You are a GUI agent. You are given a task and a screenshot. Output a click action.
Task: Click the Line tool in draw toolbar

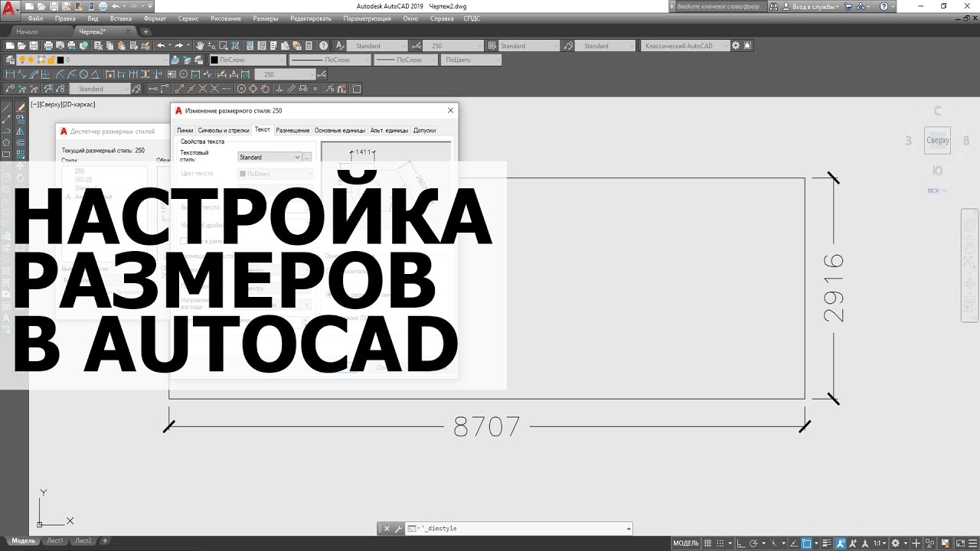pos(6,107)
